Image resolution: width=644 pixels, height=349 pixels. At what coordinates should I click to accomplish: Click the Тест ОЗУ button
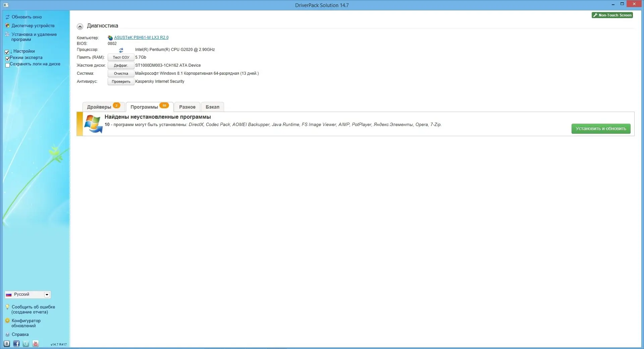point(121,57)
